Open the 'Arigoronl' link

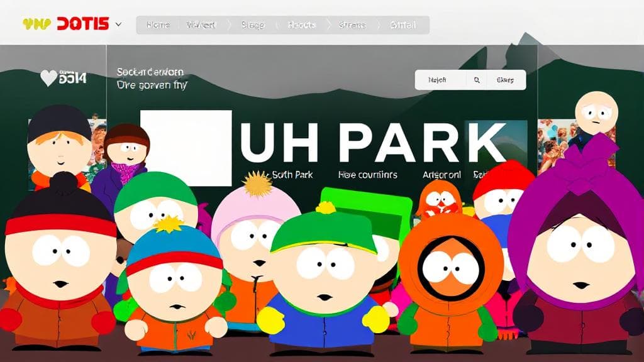tap(441, 175)
